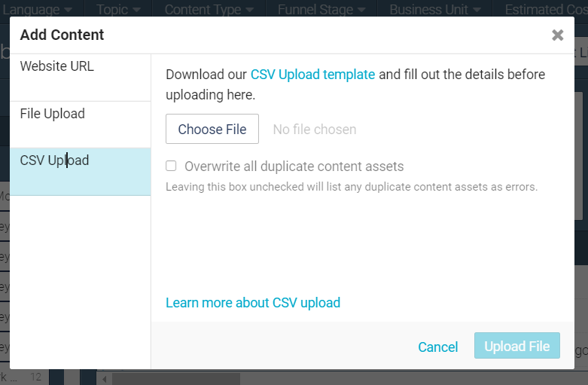Click the Estimated Cost column header
This screenshot has width=588, height=385.
[x=546, y=10]
